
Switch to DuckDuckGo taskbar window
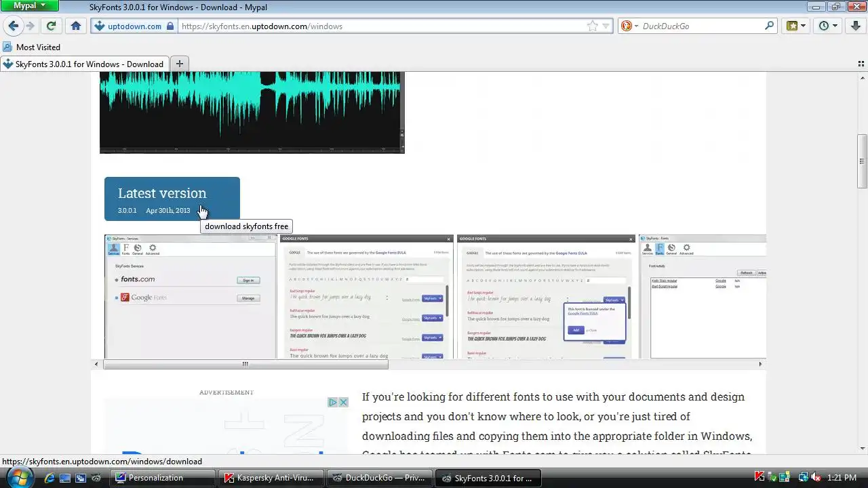click(379, 478)
